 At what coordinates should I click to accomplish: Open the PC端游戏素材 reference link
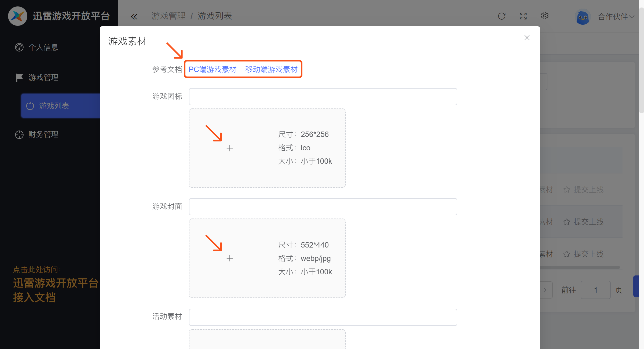(x=212, y=70)
